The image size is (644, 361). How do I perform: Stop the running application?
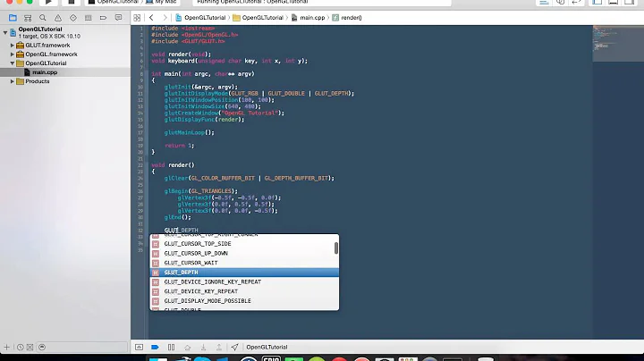click(x=71, y=2)
